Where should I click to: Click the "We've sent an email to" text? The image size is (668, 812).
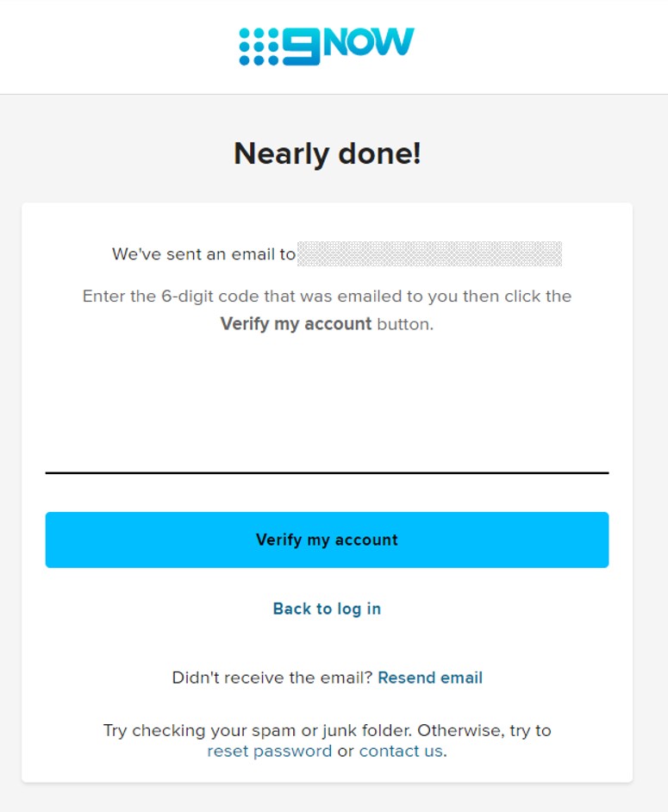(203, 254)
